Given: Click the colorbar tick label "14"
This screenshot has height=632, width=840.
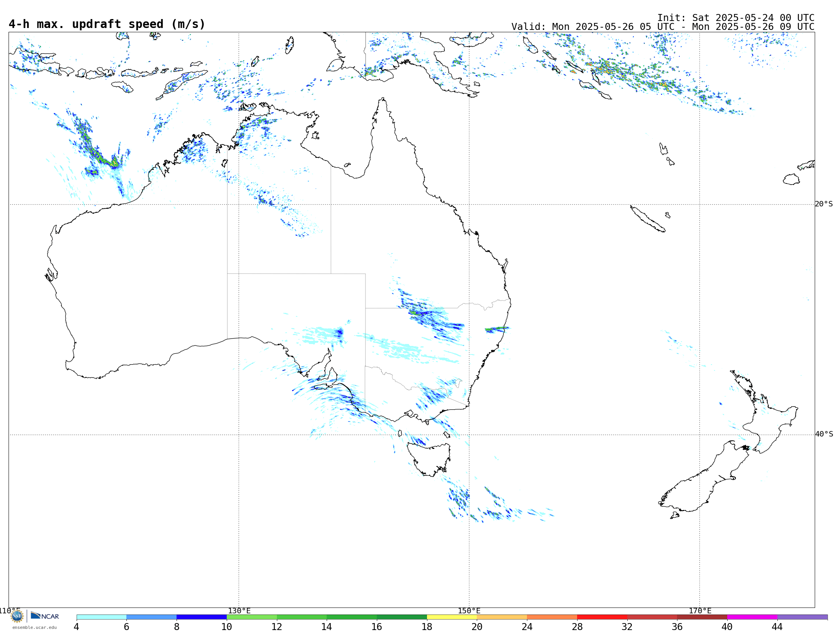Looking at the screenshot, I should tap(327, 627).
